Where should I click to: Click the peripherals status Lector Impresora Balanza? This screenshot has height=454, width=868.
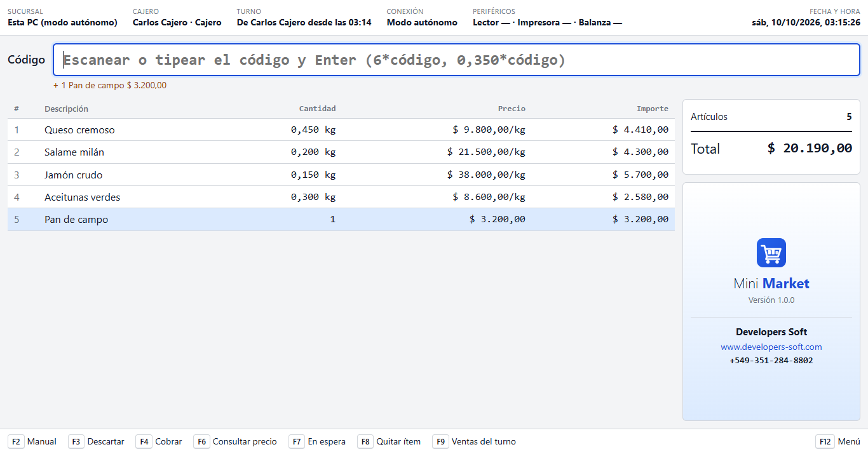[x=547, y=22]
